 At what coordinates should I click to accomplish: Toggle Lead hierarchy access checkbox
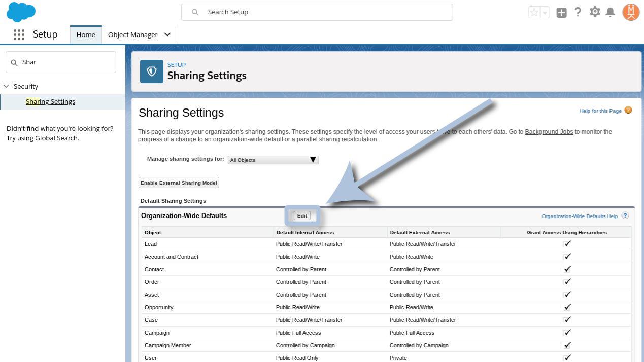click(567, 244)
